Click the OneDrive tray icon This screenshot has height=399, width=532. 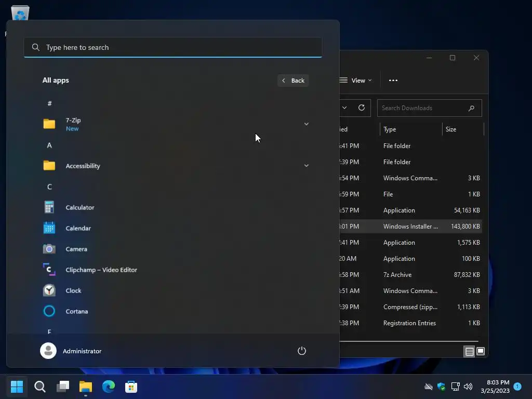point(429,387)
